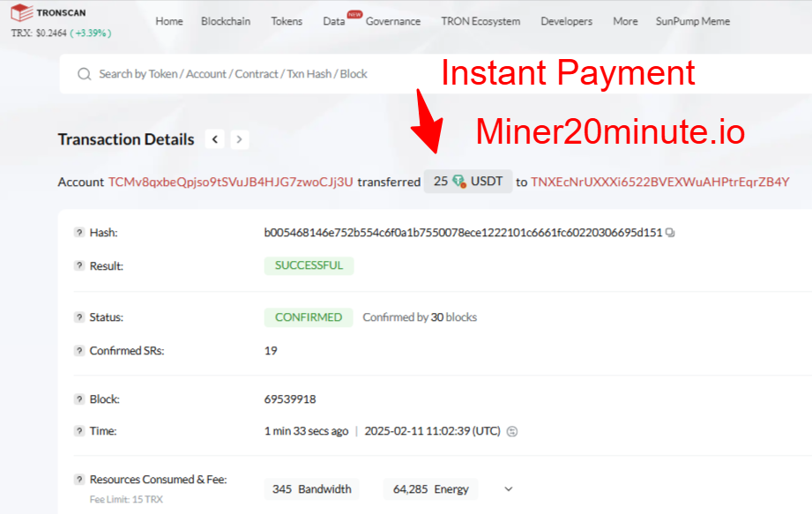
Task: Click the CONFIRMED status badge
Action: click(309, 317)
